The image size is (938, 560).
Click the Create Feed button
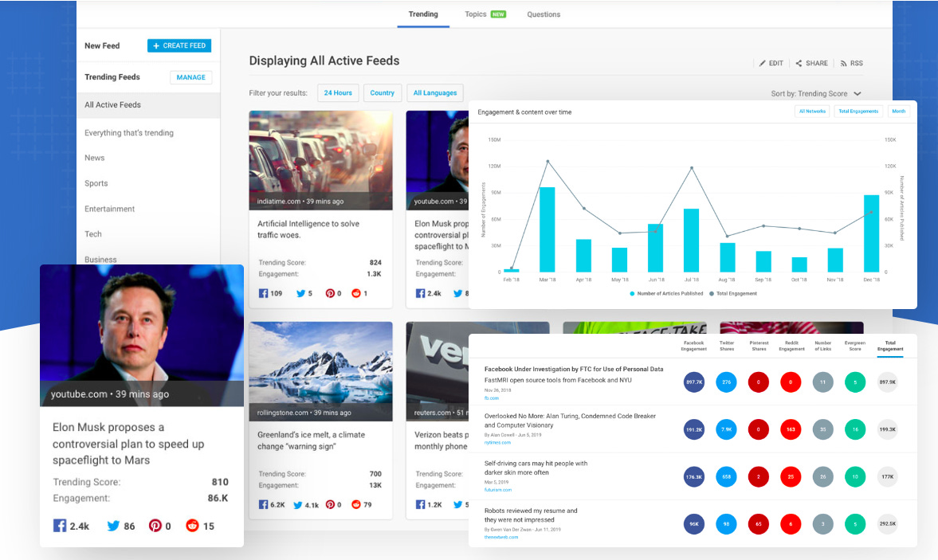(x=179, y=45)
